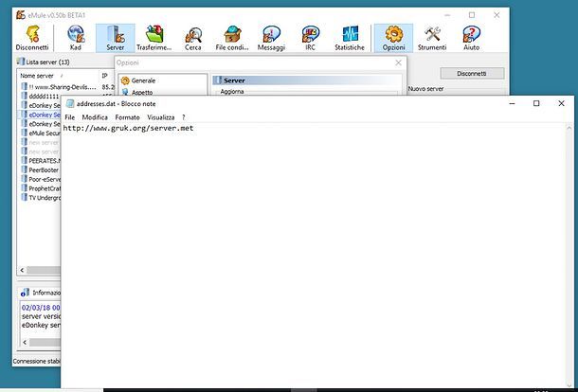Open the ? help menu in Blocco note
This screenshot has height=392, width=578.
coord(183,117)
